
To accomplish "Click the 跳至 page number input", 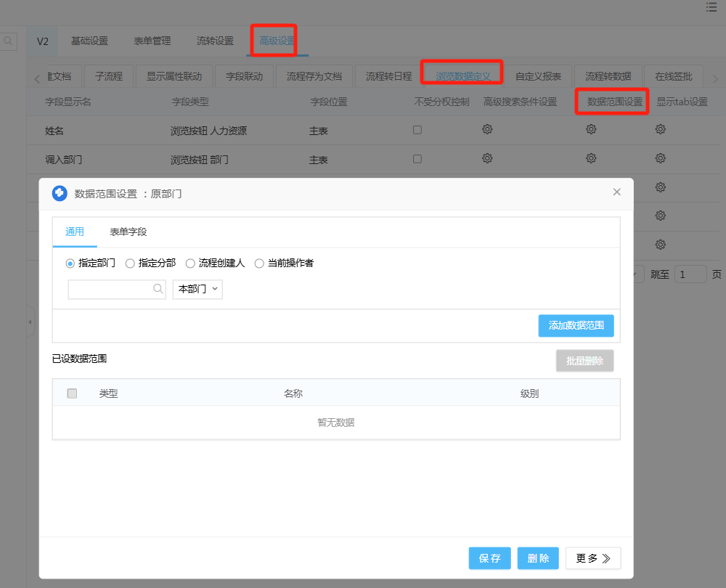I will point(690,274).
